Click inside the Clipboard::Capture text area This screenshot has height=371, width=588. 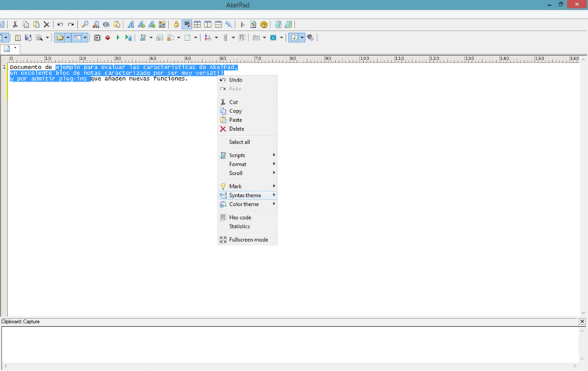(290, 345)
